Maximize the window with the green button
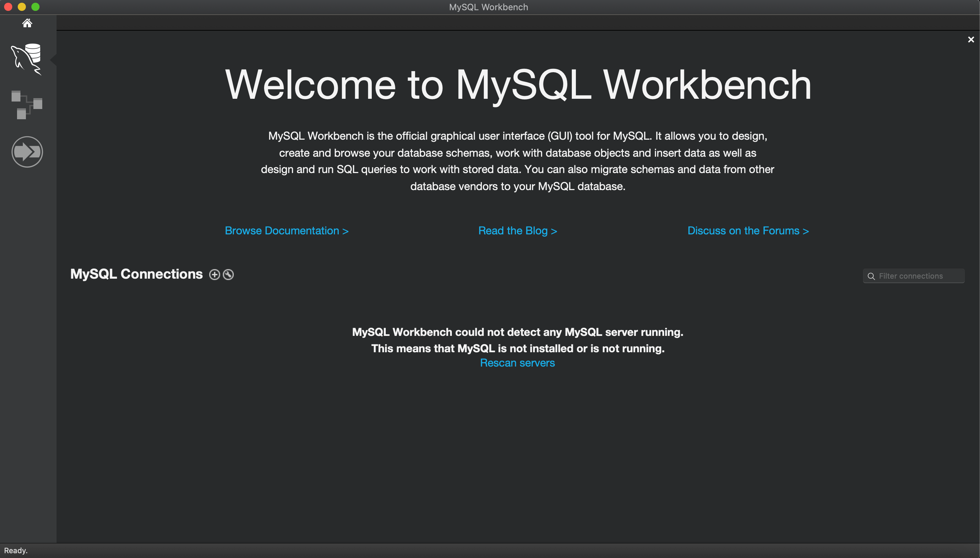Viewport: 980px width, 558px height. [x=35, y=7]
